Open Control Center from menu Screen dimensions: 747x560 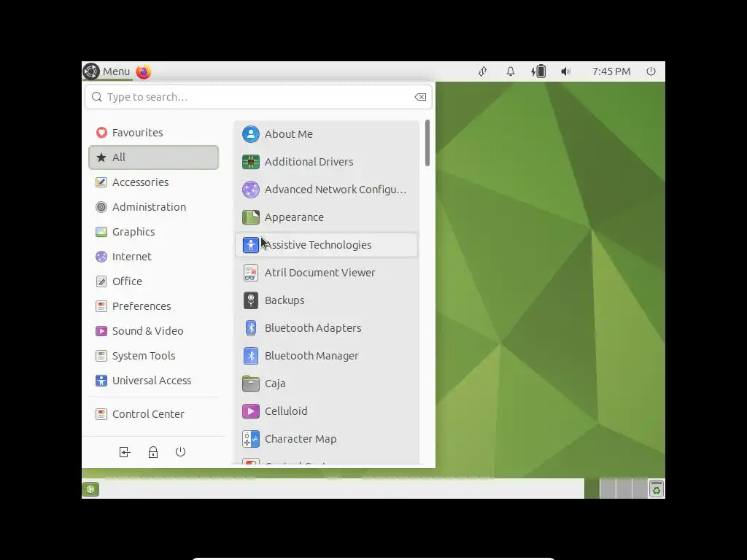pyautogui.click(x=153, y=414)
